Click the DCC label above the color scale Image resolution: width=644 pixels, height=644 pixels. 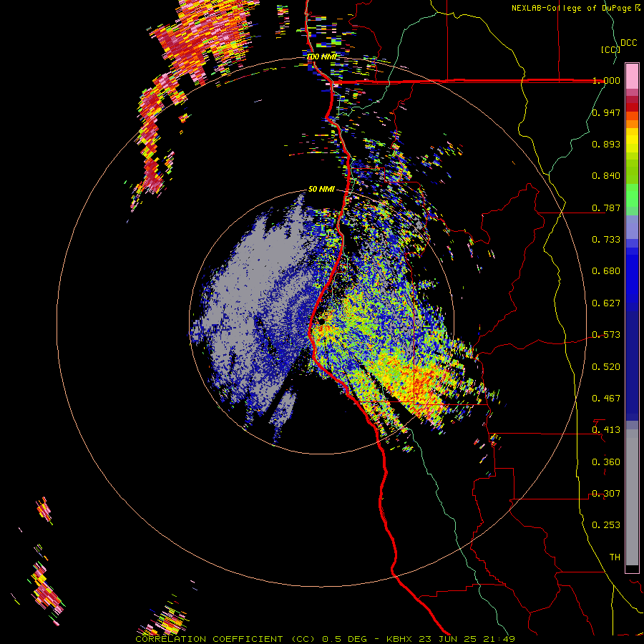point(628,43)
